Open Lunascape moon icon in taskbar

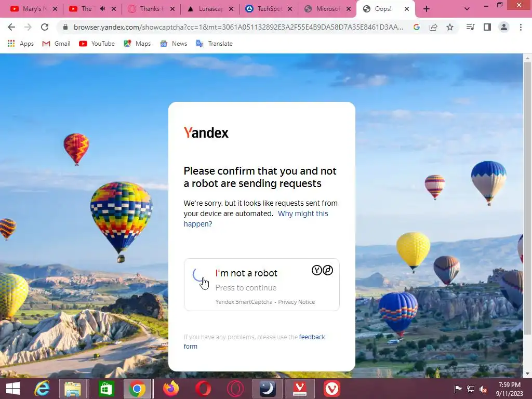268,389
